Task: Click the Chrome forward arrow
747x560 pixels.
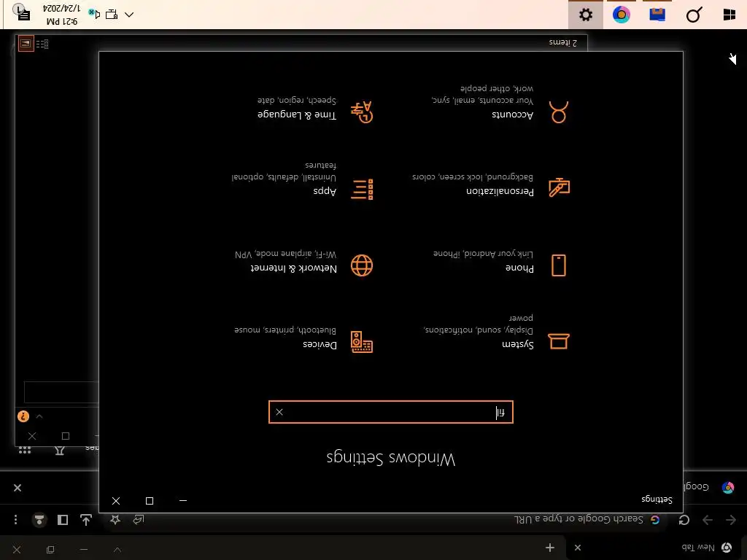Action: 708,519
